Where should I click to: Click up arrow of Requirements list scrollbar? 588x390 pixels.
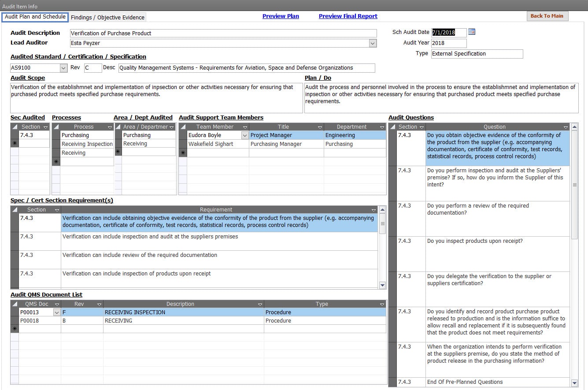click(382, 210)
